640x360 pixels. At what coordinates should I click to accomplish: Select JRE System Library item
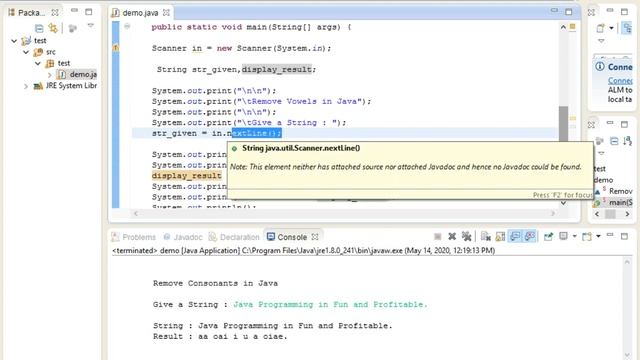point(65,86)
